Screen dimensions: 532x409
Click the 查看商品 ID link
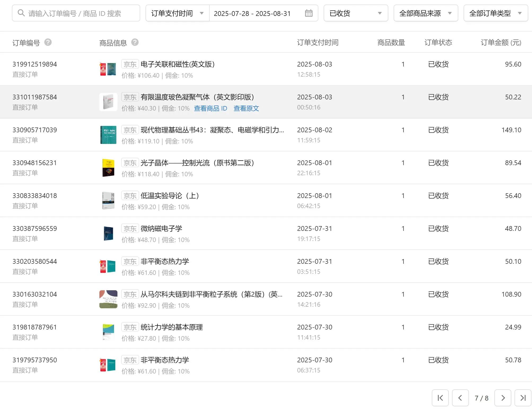click(x=210, y=108)
